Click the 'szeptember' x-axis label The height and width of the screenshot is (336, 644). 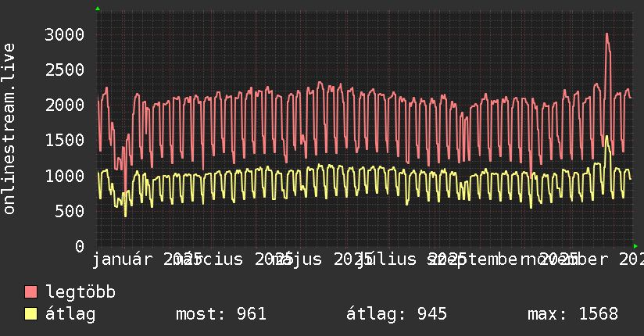tap(477, 259)
